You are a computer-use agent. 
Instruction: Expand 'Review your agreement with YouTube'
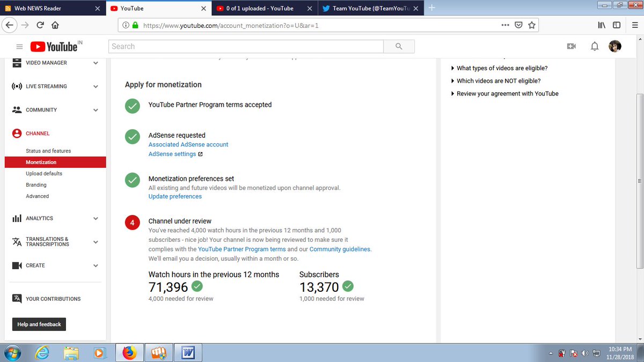click(505, 94)
